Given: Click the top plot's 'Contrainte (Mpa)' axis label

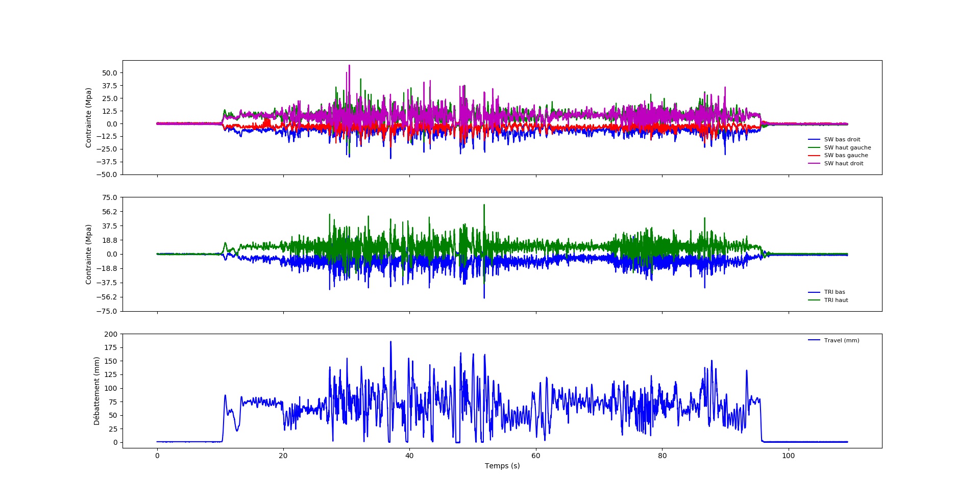Looking at the screenshot, I should click(x=88, y=118).
